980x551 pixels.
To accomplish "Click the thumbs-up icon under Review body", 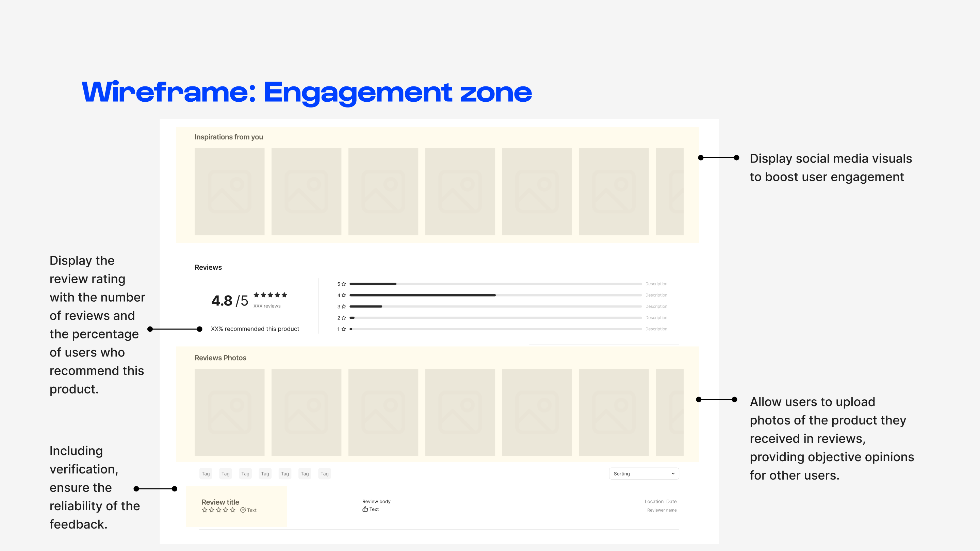I will coord(365,509).
